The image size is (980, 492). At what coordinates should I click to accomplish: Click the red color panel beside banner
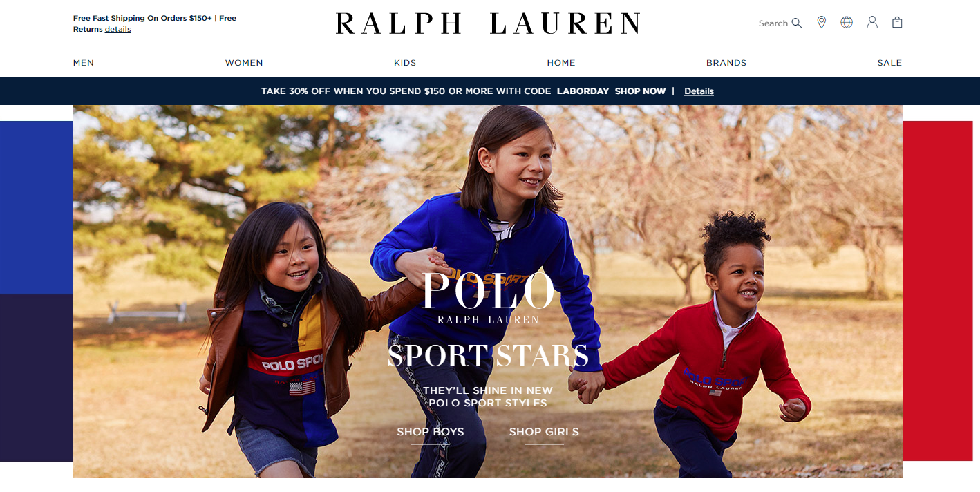click(x=941, y=291)
